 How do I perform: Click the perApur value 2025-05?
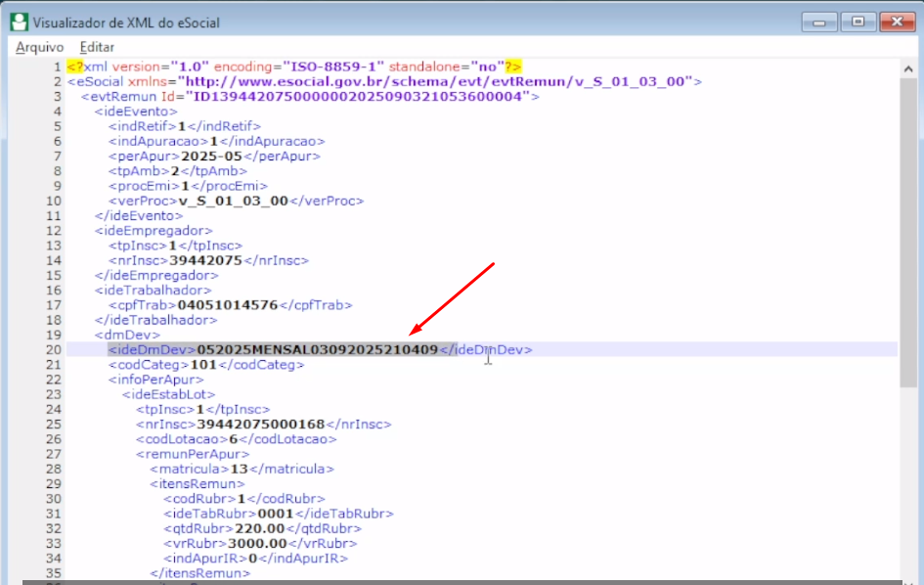pos(211,157)
